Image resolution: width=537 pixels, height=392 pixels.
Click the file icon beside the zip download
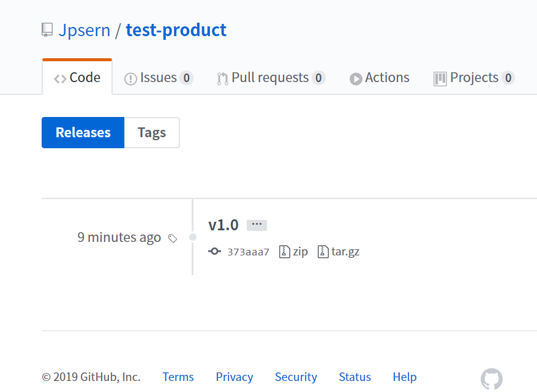pos(284,251)
